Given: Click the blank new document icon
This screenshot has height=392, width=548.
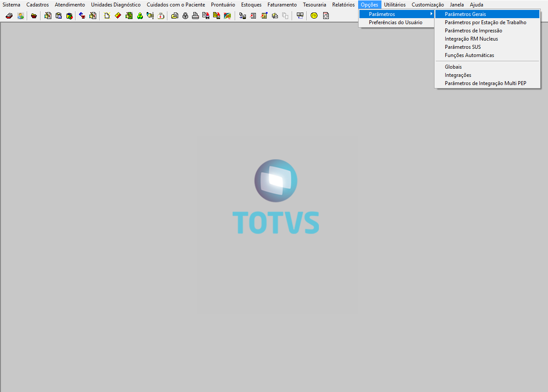Looking at the screenshot, I should 107,16.
